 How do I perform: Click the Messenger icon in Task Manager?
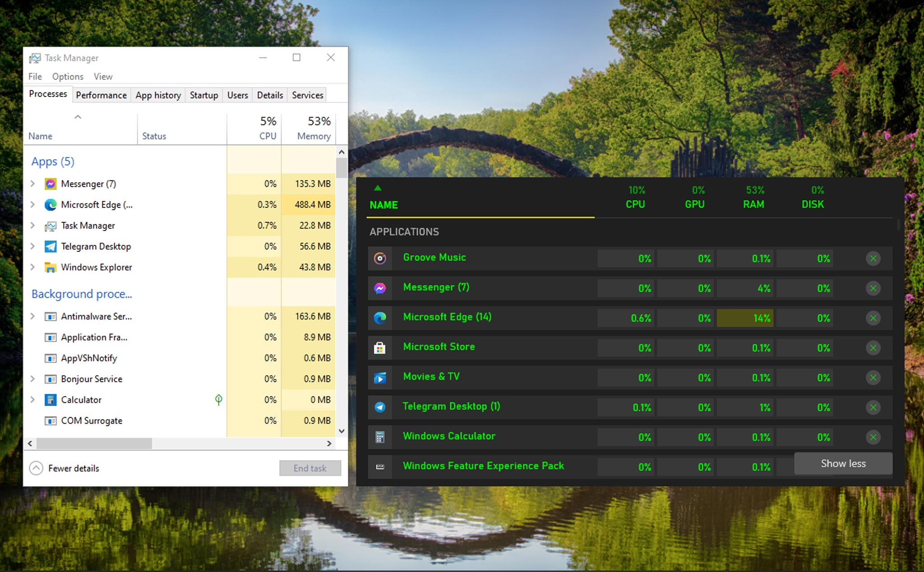tap(50, 184)
